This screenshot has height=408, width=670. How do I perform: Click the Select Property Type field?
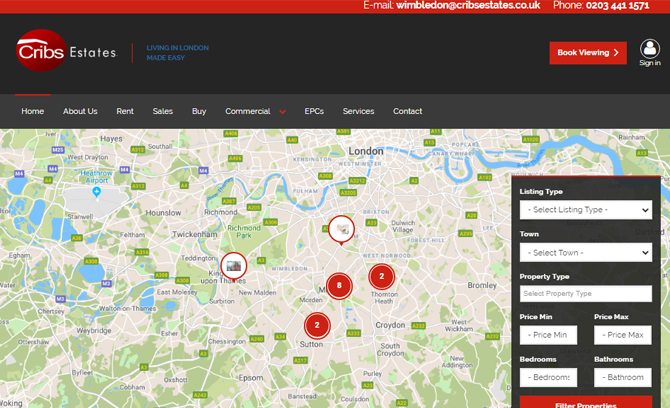tap(586, 294)
